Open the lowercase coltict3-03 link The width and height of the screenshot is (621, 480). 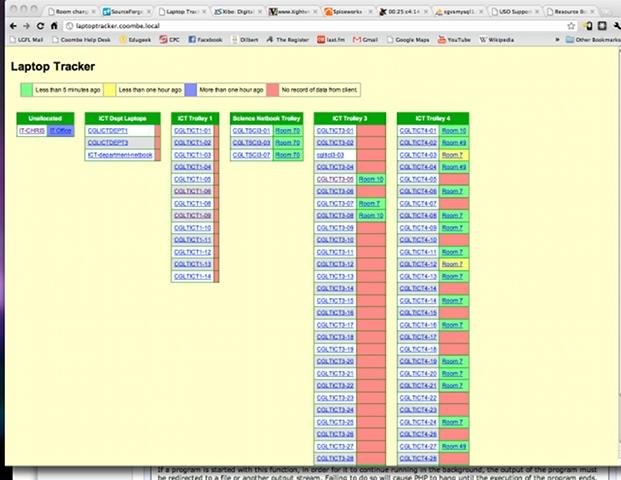330,155
